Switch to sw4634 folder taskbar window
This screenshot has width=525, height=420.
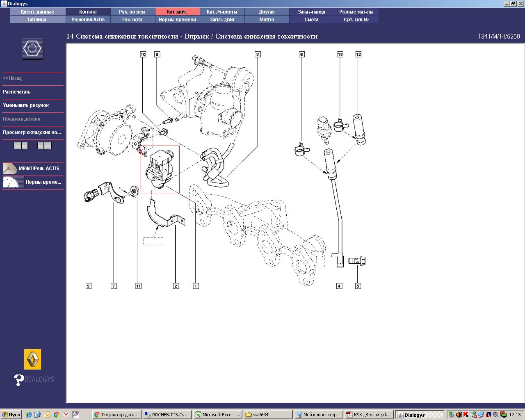click(268, 415)
